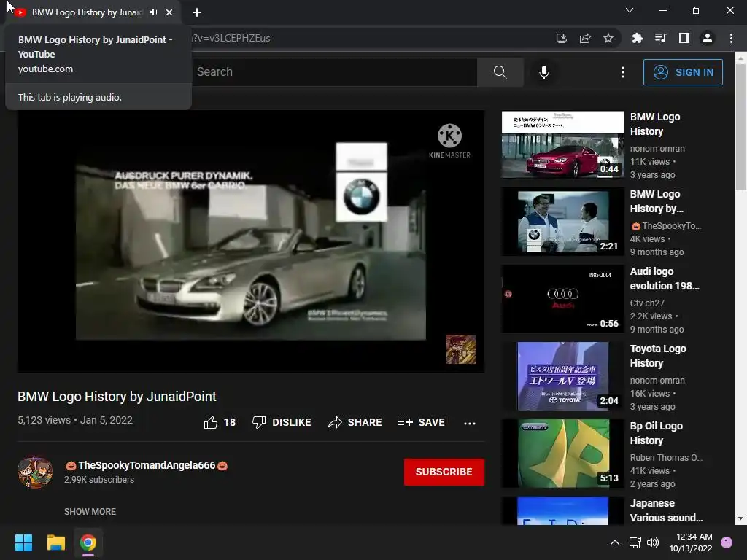Click the YouTube search field
The height and width of the screenshot is (560, 747).
point(333,72)
